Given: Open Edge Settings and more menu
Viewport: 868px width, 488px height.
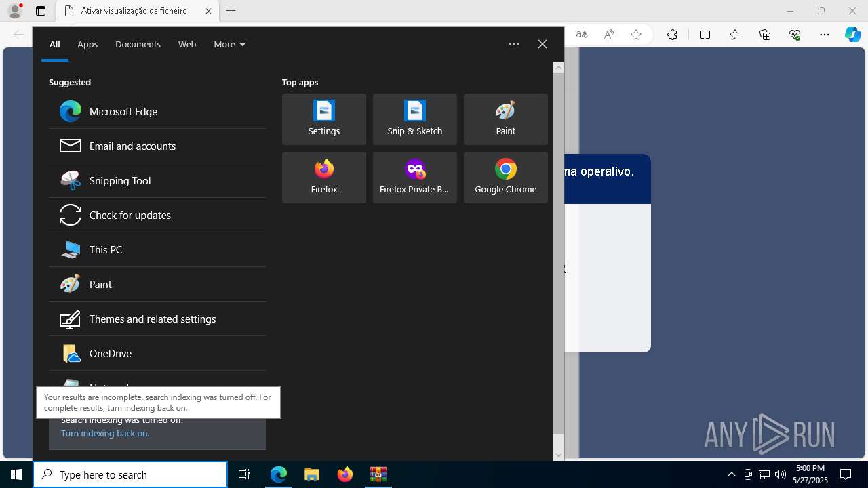Looking at the screenshot, I should (x=825, y=35).
